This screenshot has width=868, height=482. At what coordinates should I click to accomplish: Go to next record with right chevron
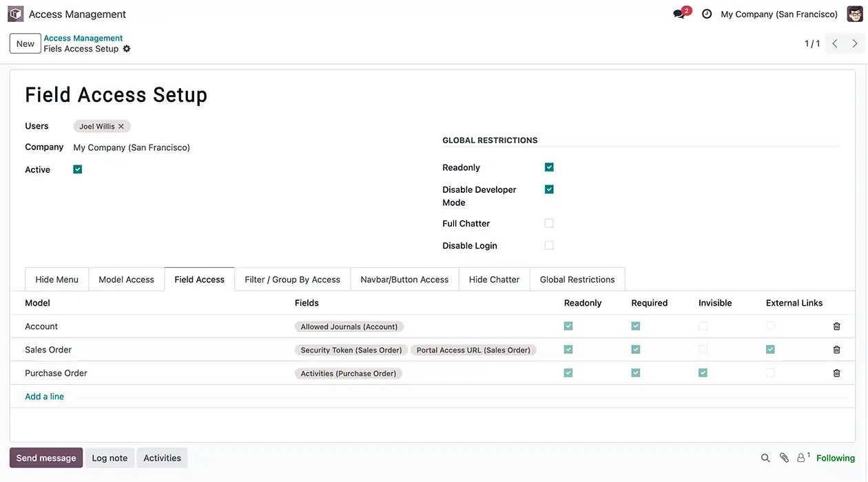(855, 43)
